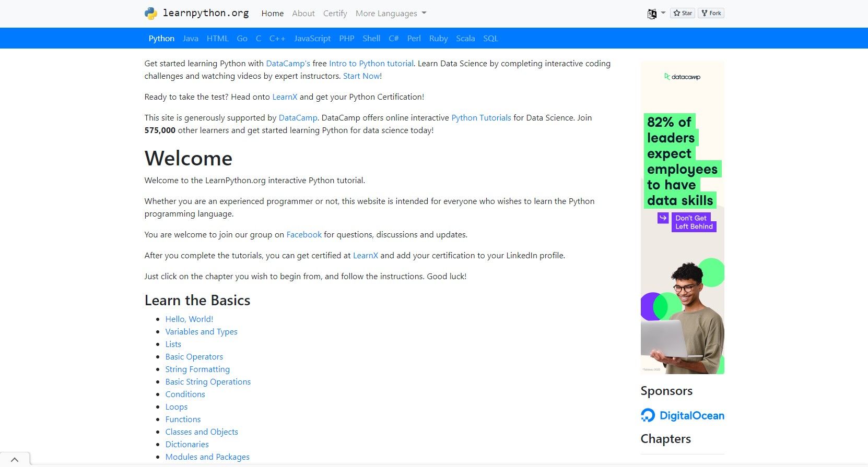
Task: Click the Learn the Basics heading
Action: click(197, 301)
